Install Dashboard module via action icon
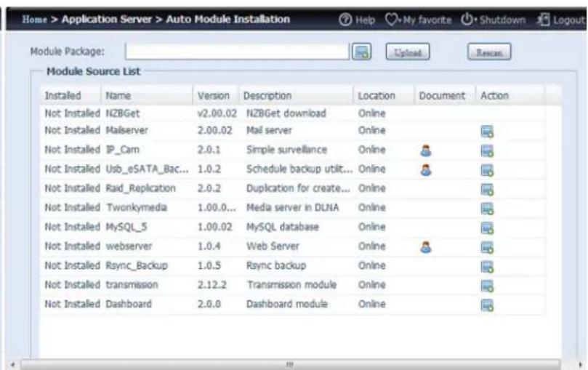 (x=487, y=305)
